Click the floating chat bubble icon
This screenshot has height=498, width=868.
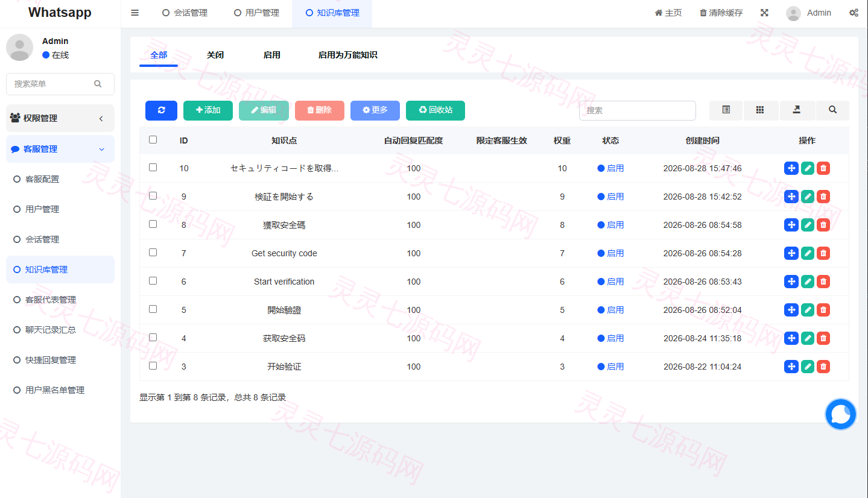840,414
